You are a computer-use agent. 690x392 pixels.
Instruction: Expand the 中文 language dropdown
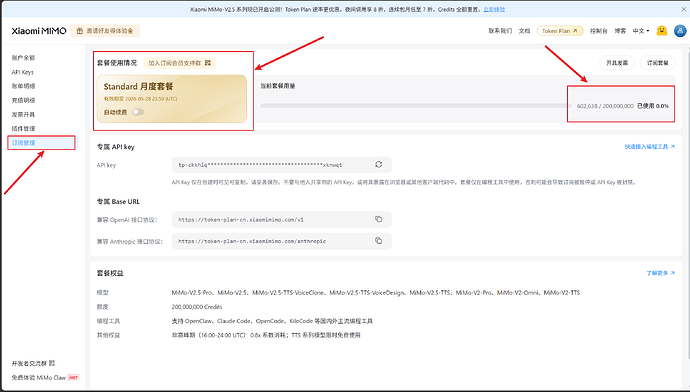(641, 31)
